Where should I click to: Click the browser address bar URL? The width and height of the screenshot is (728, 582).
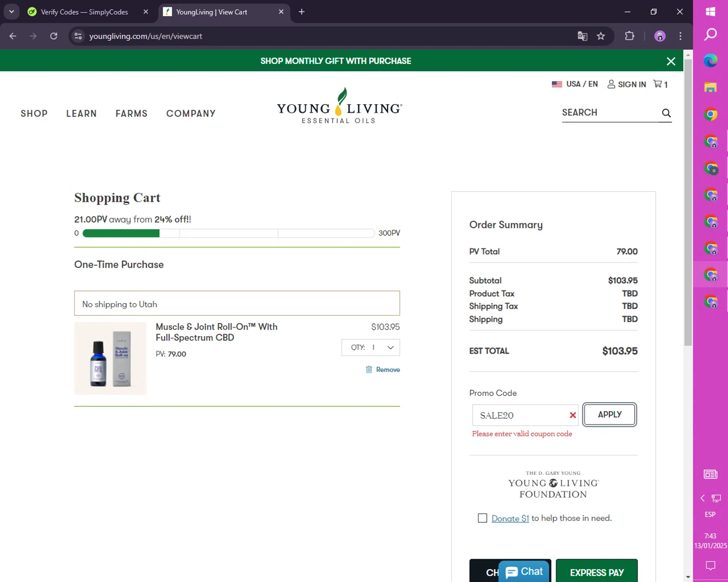click(x=146, y=36)
